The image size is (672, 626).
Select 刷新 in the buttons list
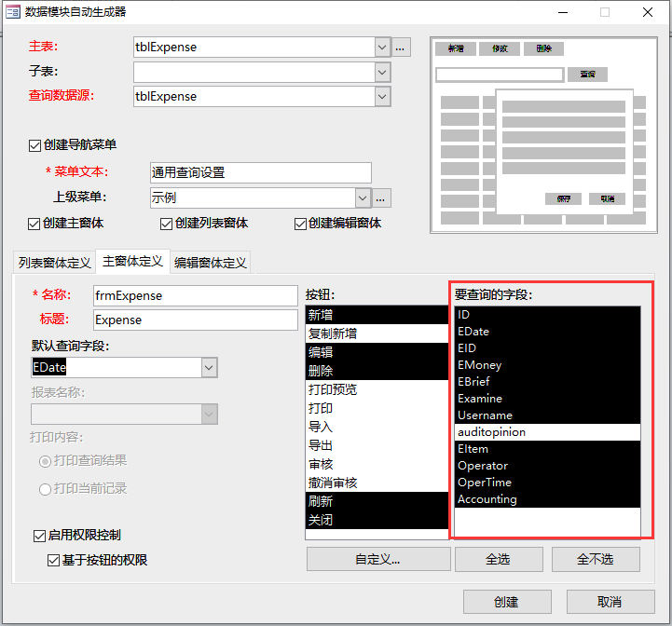[377, 501]
